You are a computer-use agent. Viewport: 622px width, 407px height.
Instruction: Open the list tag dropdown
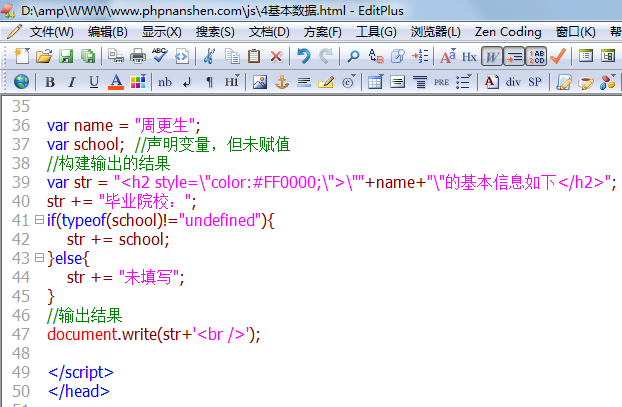pyautogui.click(x=463, y=82)
